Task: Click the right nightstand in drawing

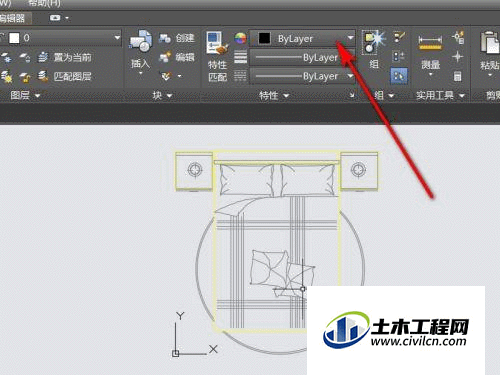Action: tap(359, 171)
